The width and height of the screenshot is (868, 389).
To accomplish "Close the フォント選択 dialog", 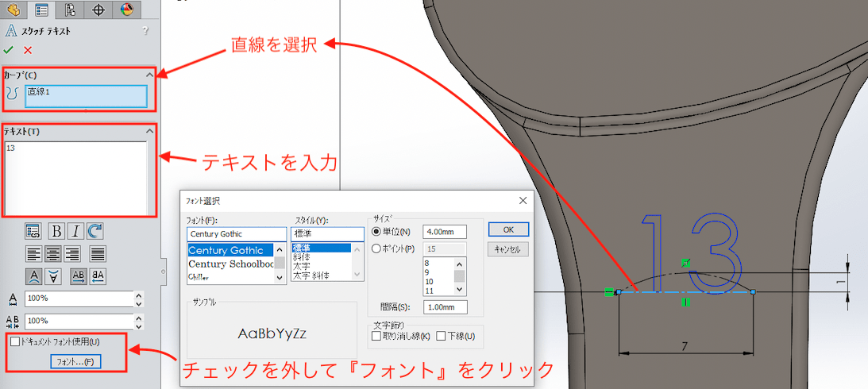I will (522, 200).
